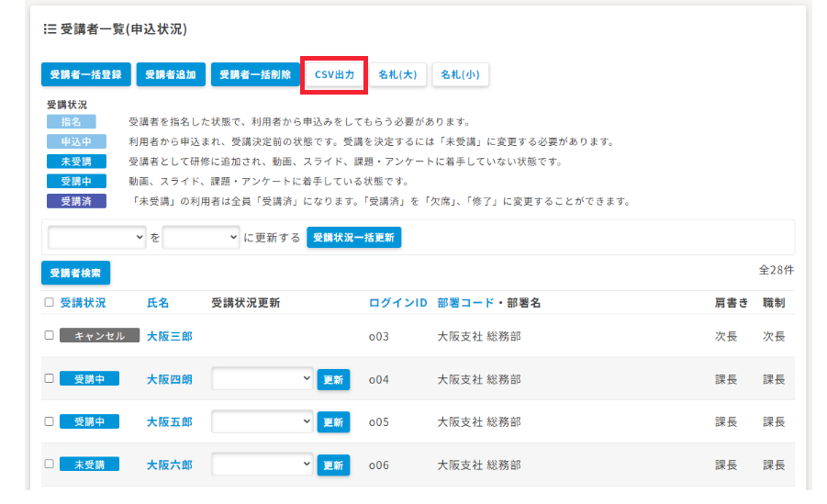
Task: Toggle the select-all checkbox in the table header
Action: (49, 302)
